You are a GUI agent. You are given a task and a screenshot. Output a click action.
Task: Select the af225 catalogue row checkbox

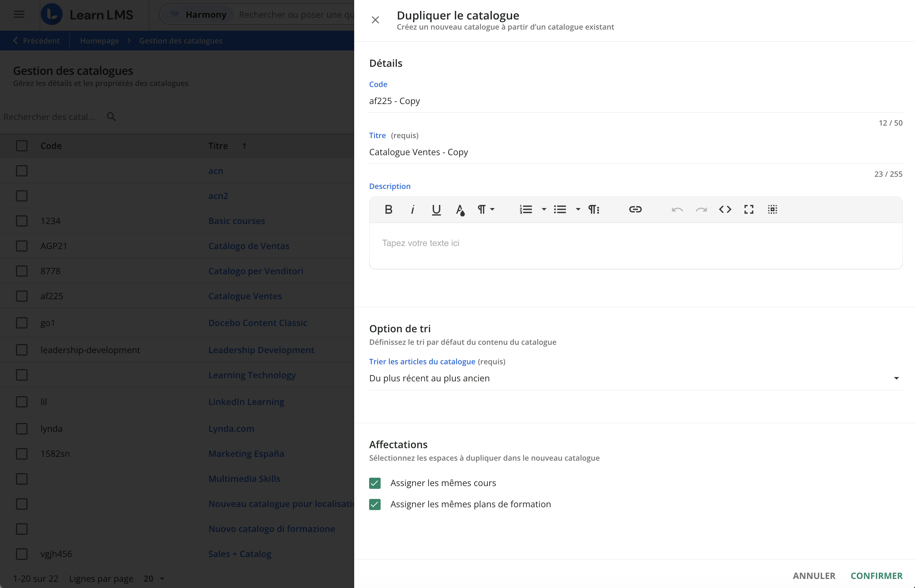click(22, 296)
